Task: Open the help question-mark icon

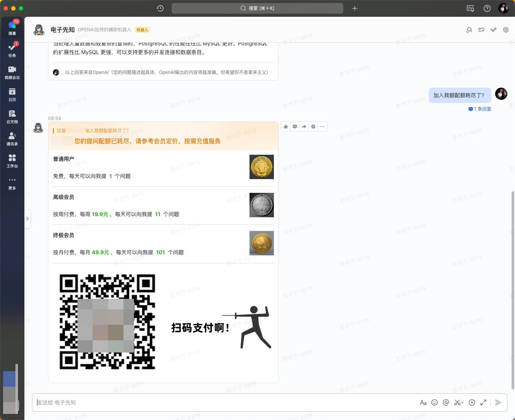Action: (487, 8)
